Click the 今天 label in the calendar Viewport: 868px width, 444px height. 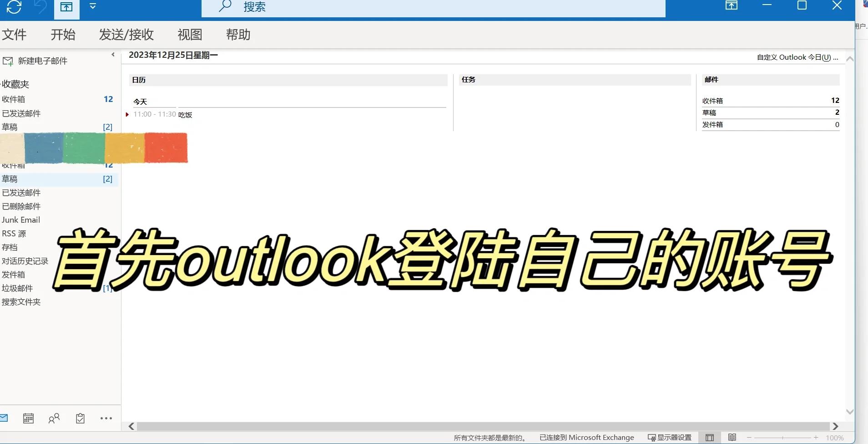pos(140,102)
